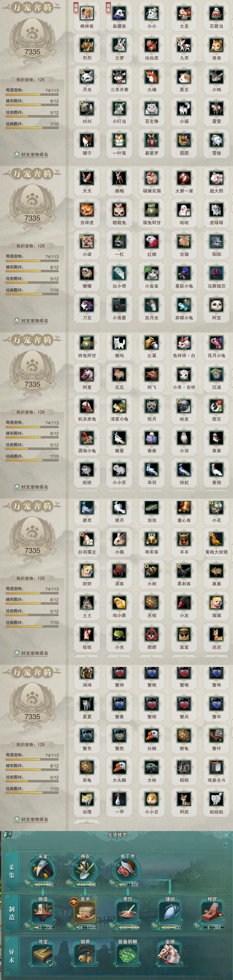Open the help question mark button
Image resolution: width=233 pixels, height=980 pixels.
pyautogui.click(x=226, y=845)
